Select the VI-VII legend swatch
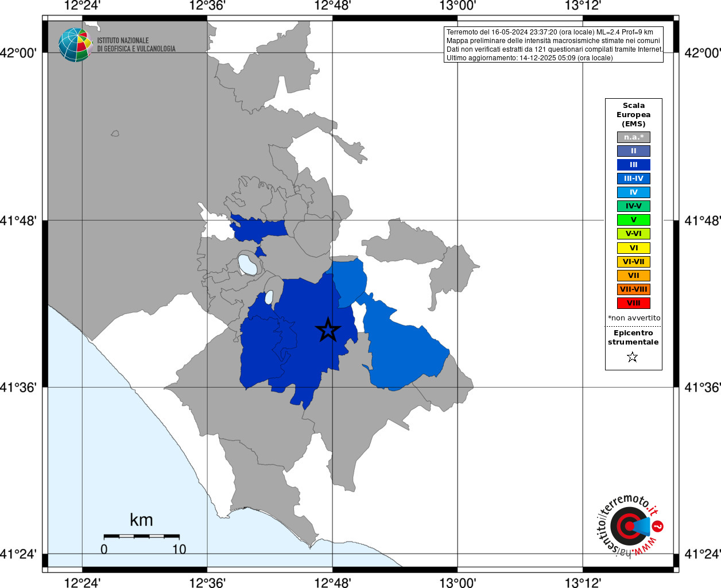The width and height of the screenshot is (721, 588). (x=634, y=262)
